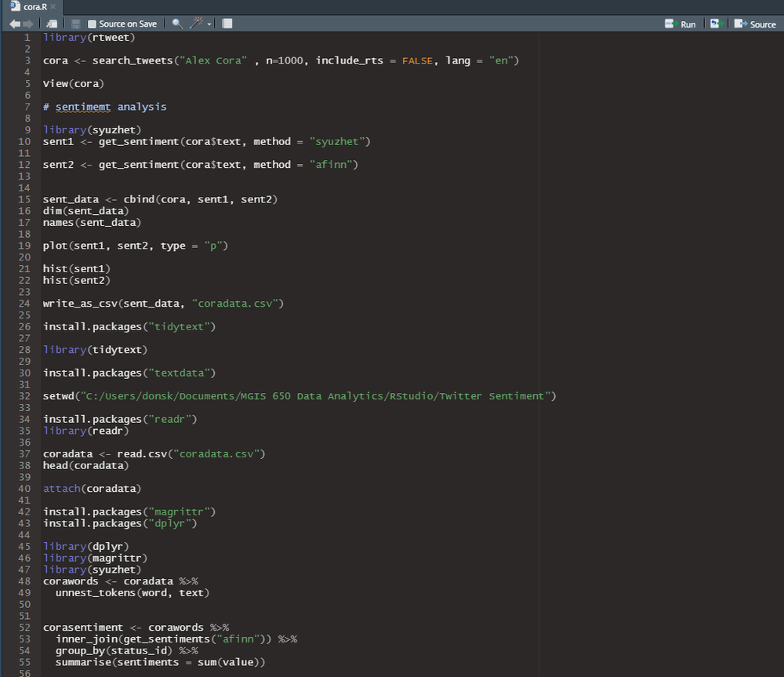Expand the code tools dropdown arrow

(209, 24)
